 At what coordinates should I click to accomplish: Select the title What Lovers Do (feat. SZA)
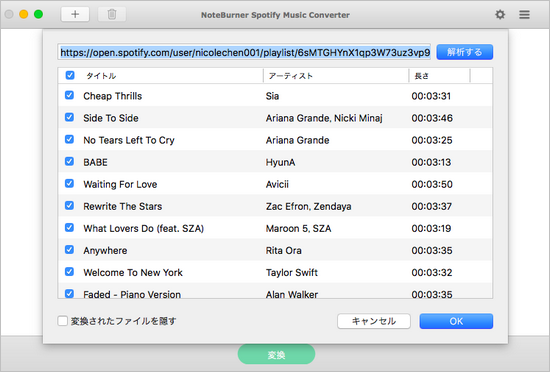point(143,229)
